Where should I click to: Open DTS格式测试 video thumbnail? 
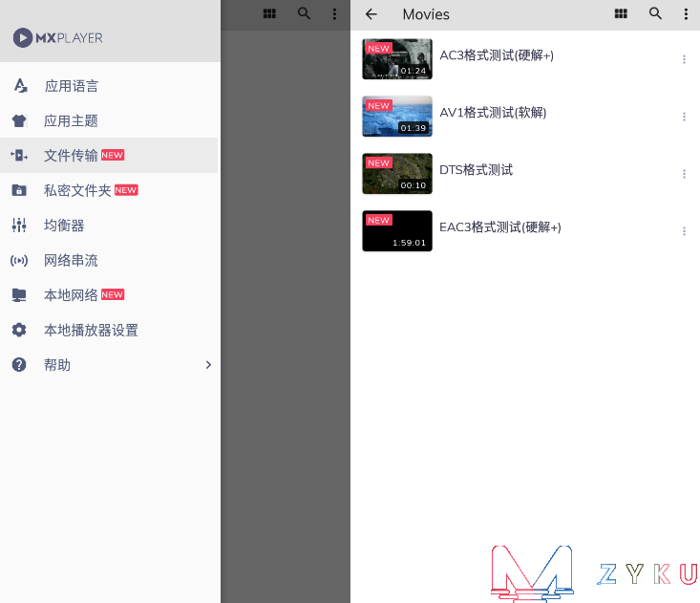(x=397, y=173)
